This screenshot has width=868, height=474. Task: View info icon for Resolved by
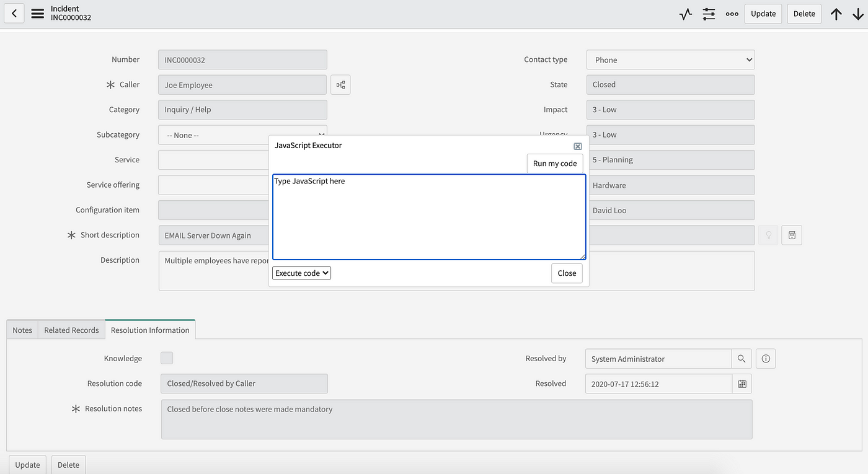click(x=766, y=359)
